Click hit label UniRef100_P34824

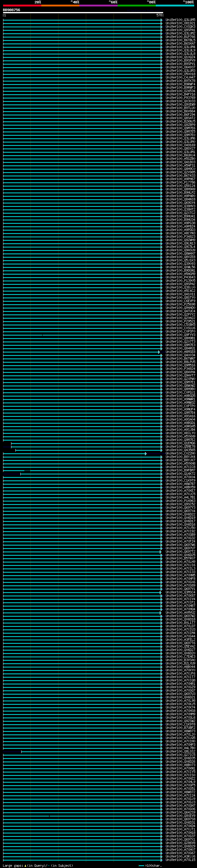tap(180, 369)
